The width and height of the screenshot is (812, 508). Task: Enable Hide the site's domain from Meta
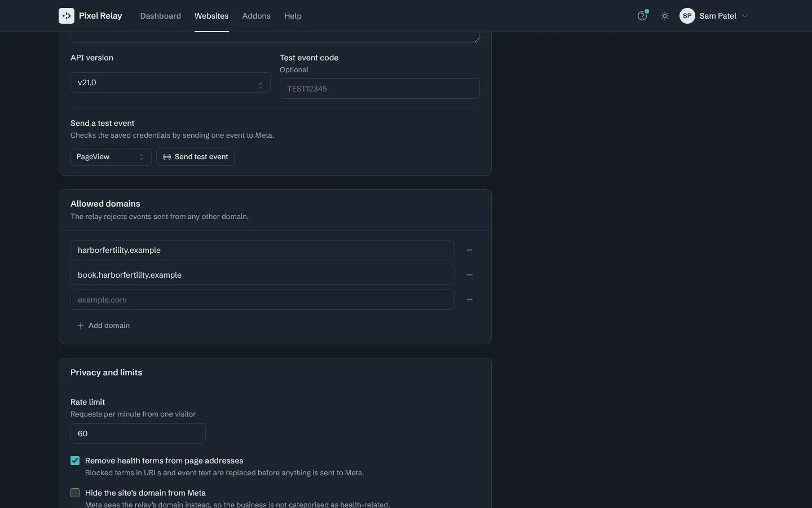75,493
